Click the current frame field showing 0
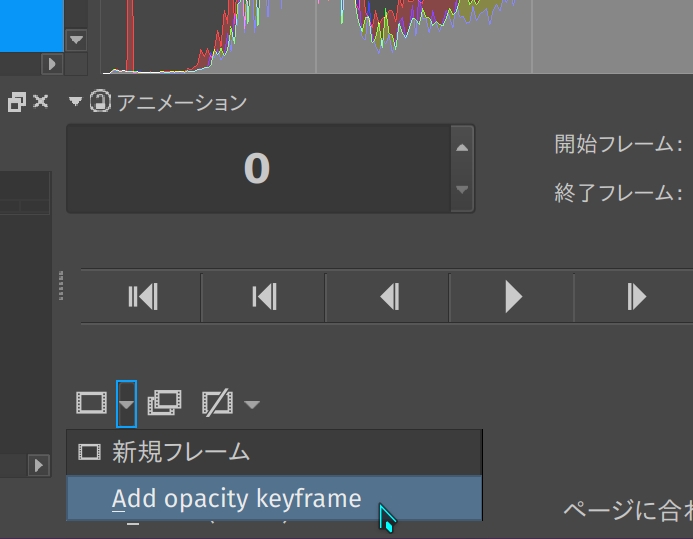This screenshot has height=539, width=693. point(259,168)
